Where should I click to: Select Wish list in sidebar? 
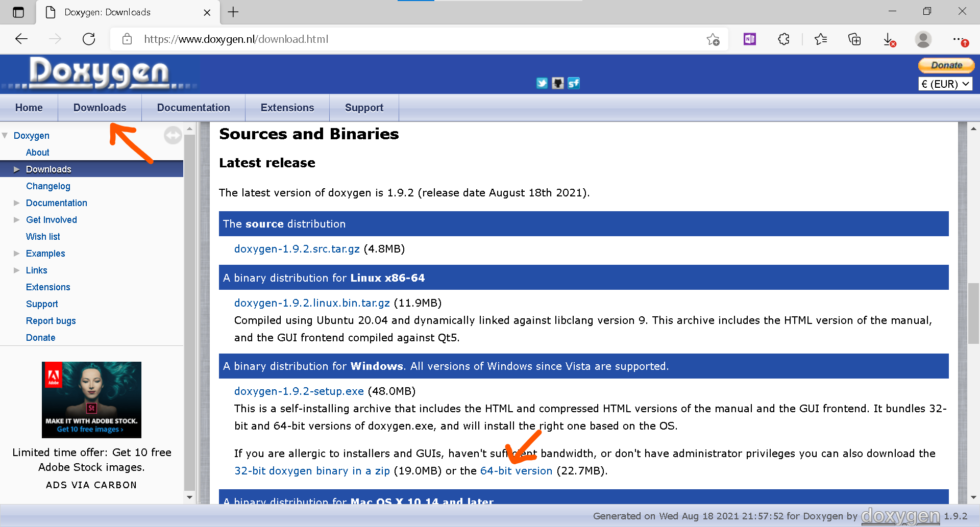point(43,237)
